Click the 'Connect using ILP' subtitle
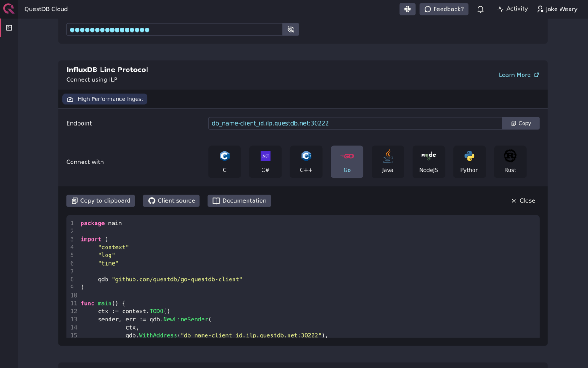 [x=92, y=79]
